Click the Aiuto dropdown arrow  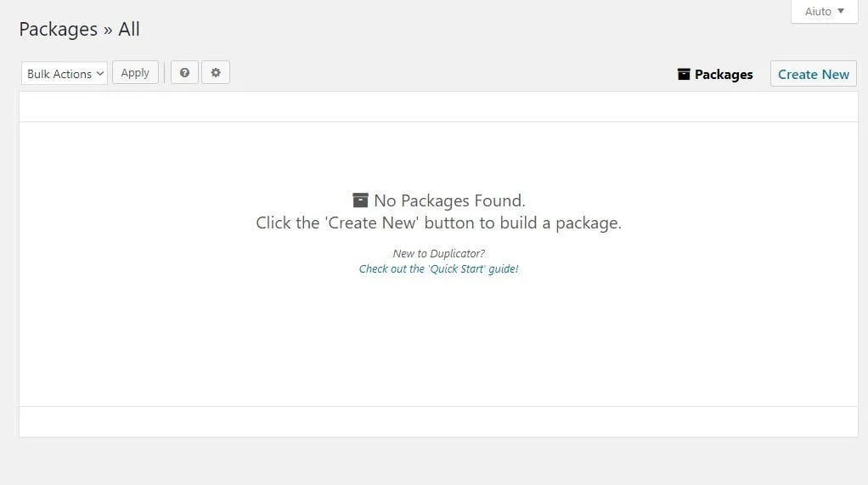(841, 12)
